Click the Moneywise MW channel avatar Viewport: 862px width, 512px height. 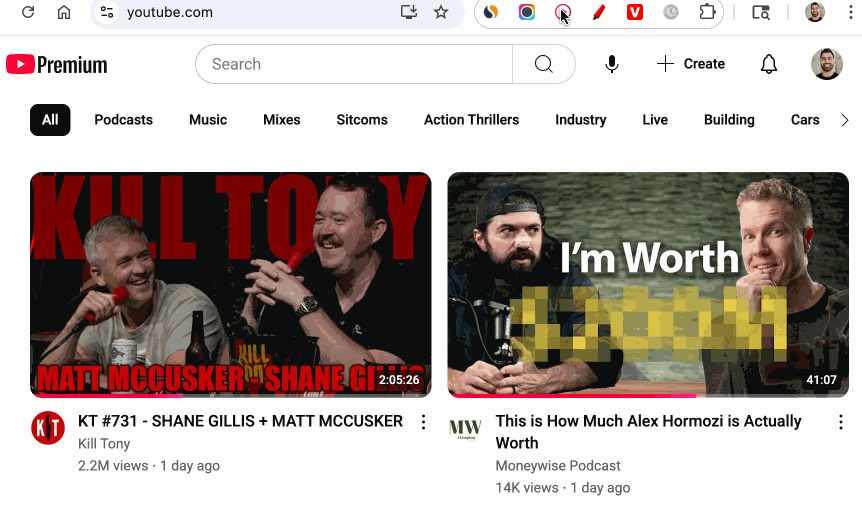(x=465, y=428)
